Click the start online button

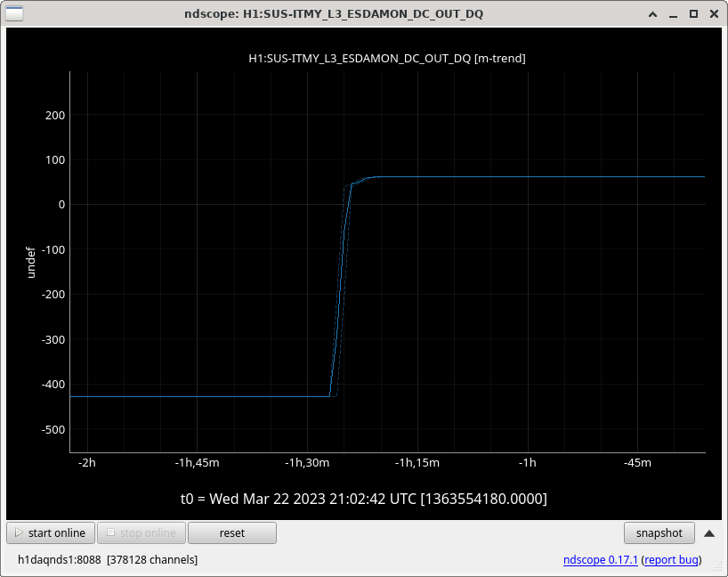51,532
